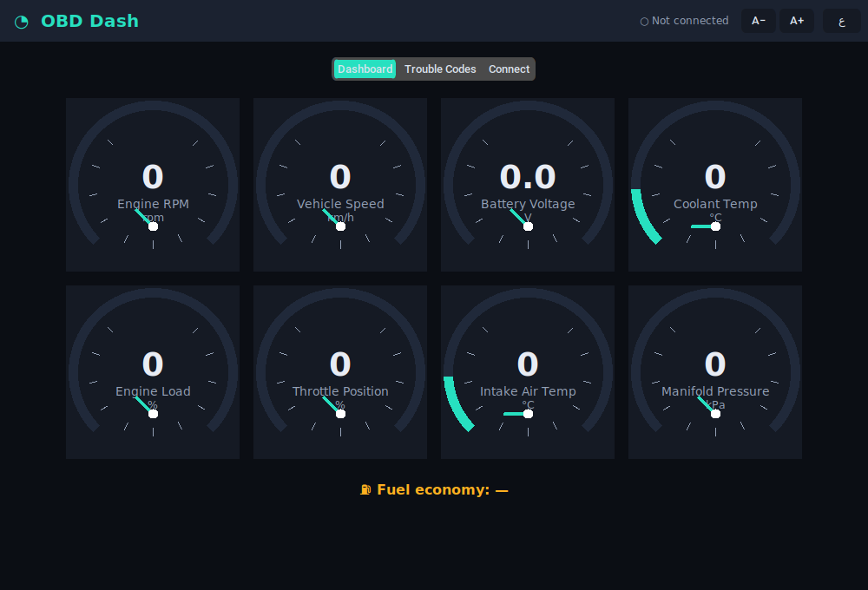This screenshot has height=590, width=868.
Task: Select the Coolant Temp gauge
Action: pyautogui.click(x=715, y=185)
